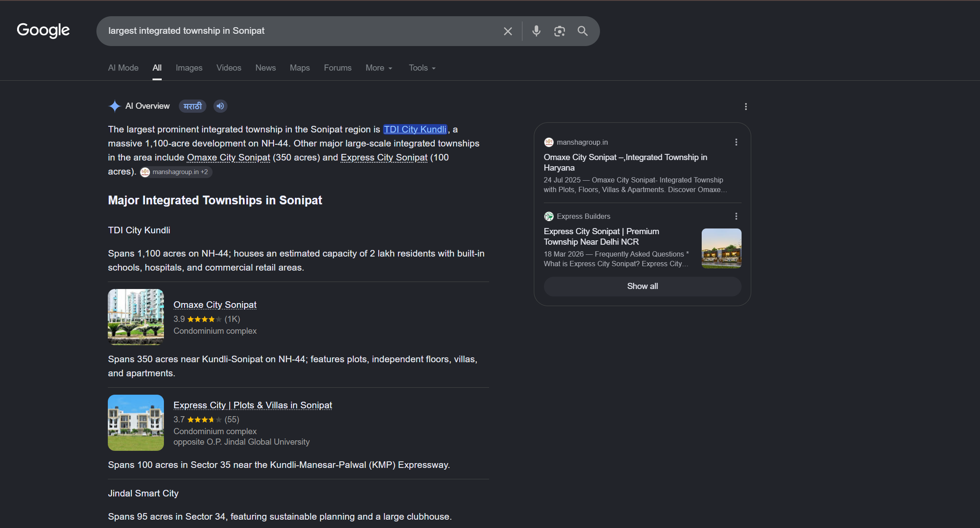Start voice search with microphone icon

click(x=536, y=31)
